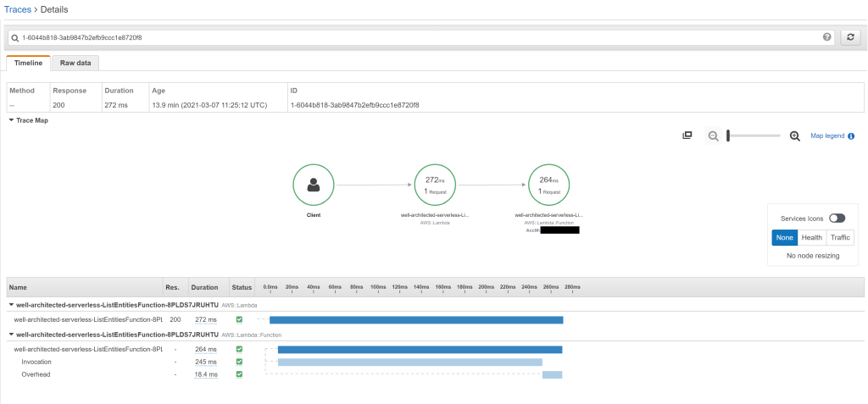Click the Res. column header
This screenshot has height=404, width=868.
(172, 288)
